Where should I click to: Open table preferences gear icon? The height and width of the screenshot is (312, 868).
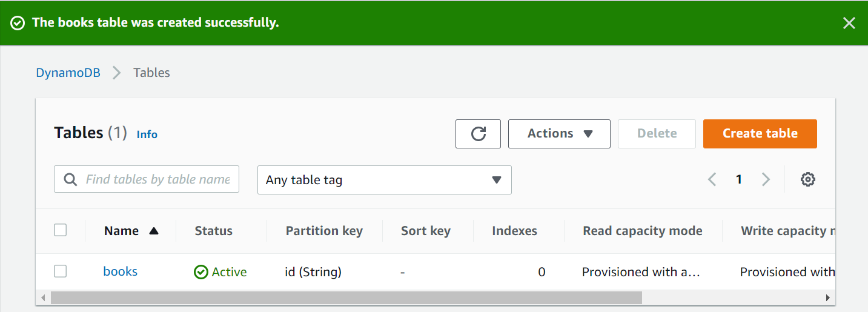click(807, 179)
